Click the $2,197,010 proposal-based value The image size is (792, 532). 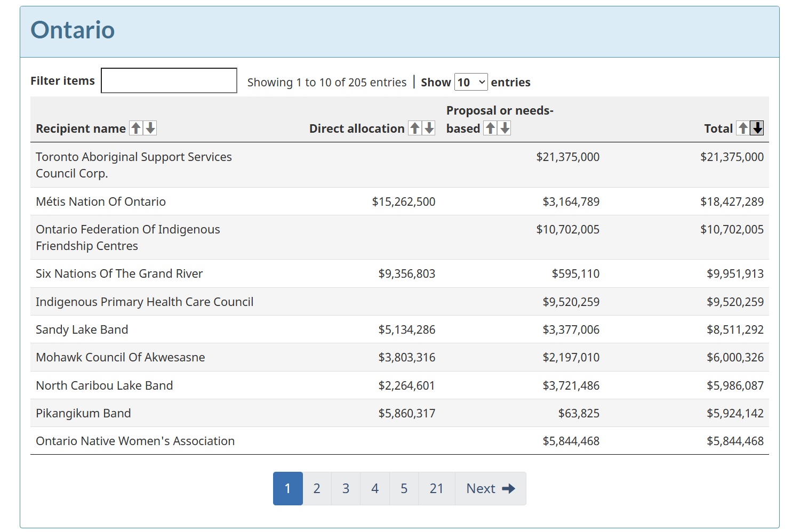coord(571,357)
